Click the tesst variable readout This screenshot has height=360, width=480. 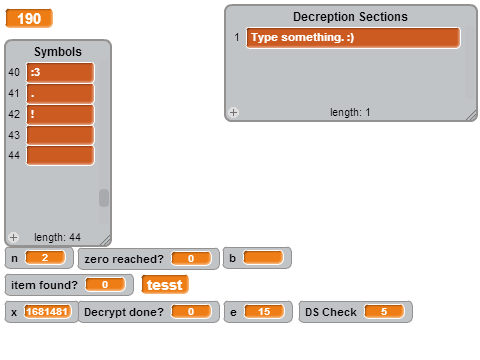click(165, 285)
